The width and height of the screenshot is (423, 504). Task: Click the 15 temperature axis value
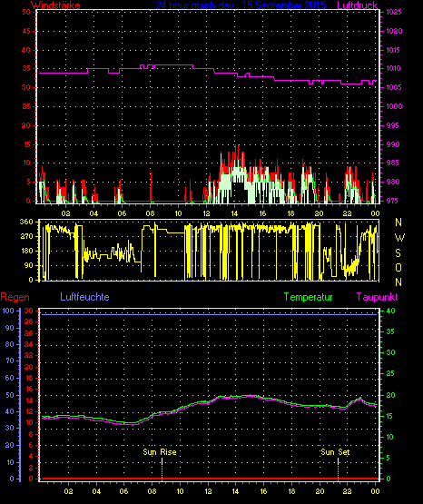(x=389, y=416)
